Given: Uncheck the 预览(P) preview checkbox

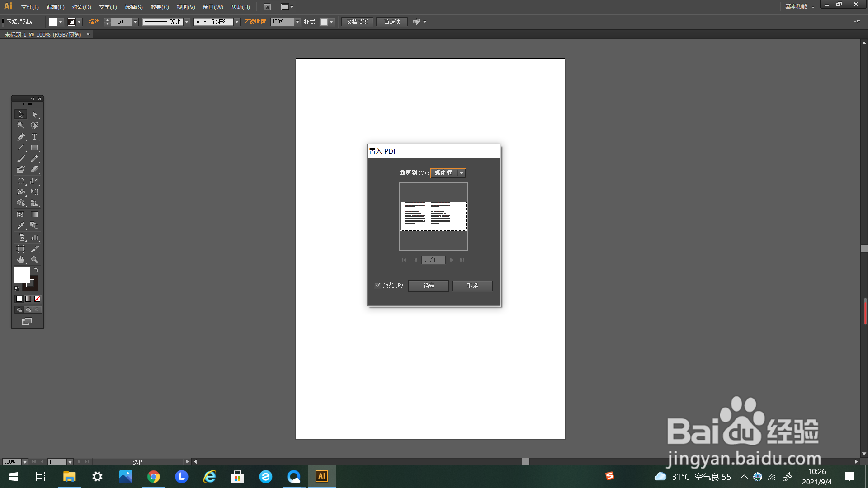Looking at the screenshot, I should (378, 285).
